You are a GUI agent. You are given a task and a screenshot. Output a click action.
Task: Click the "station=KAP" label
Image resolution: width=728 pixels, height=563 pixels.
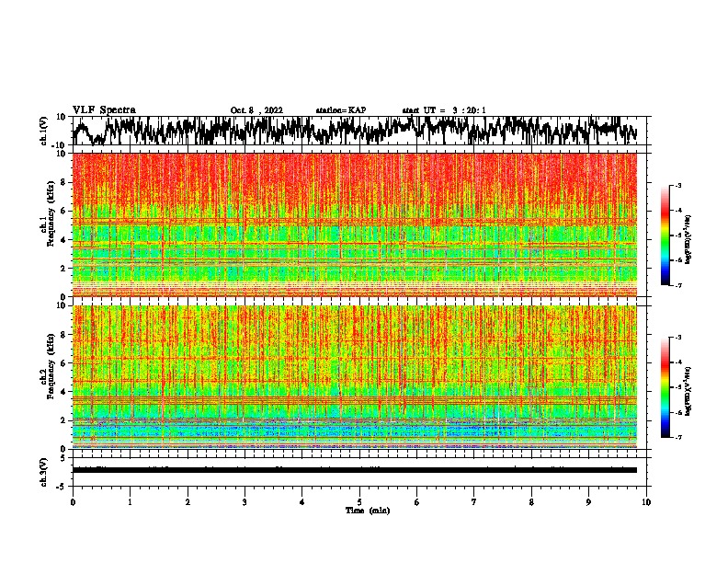(341, 110)
